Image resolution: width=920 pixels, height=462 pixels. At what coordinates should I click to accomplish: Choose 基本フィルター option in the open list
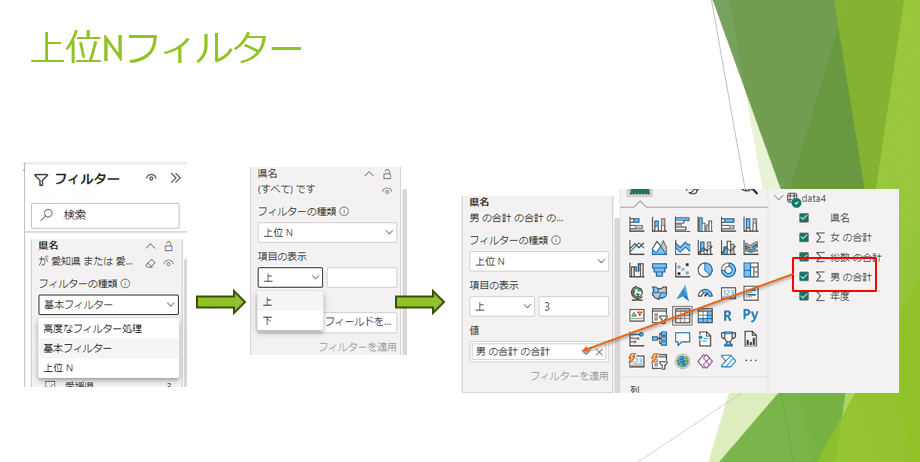click(109, 348)
